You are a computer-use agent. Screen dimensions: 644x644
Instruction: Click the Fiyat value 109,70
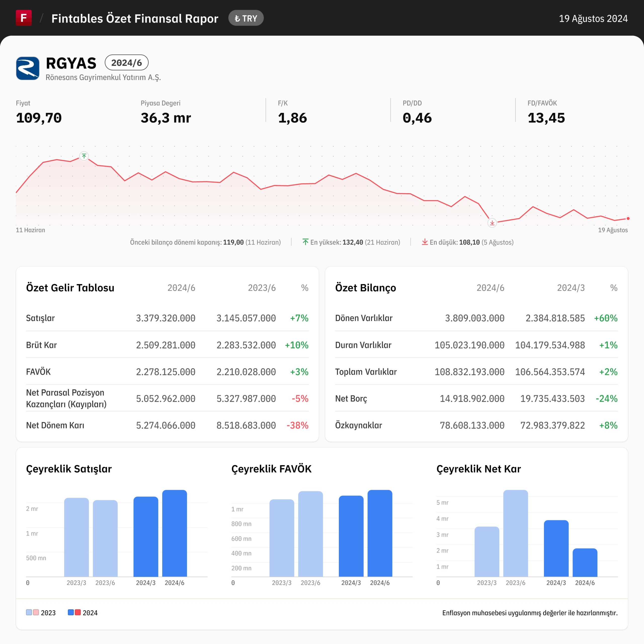tap(39, 118)
